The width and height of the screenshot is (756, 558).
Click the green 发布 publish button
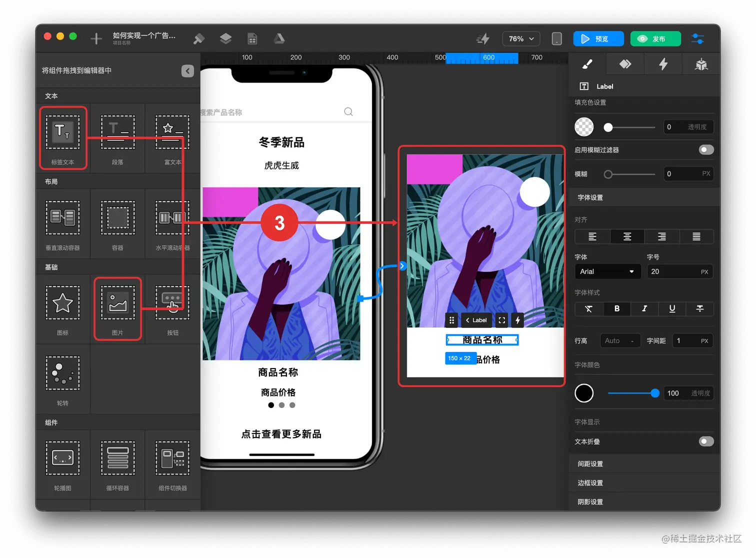coord(655,38)
